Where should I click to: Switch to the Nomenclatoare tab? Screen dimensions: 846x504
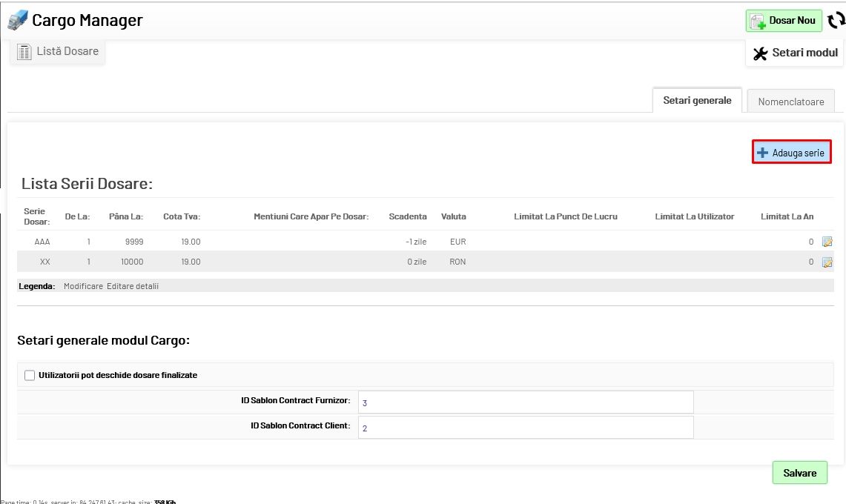[790, 102]
